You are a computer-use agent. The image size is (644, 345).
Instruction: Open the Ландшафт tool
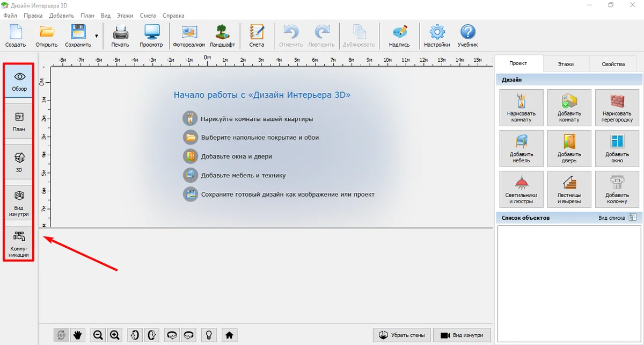tap(222, 36)
